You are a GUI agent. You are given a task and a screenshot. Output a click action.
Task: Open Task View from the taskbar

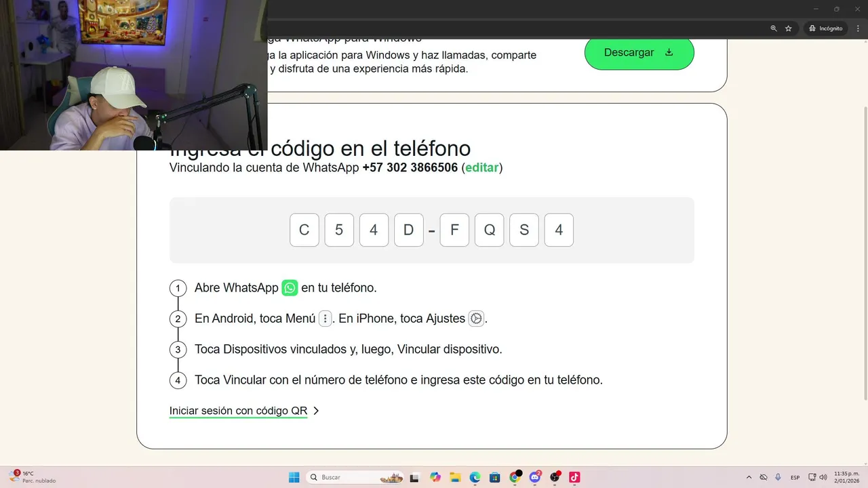coord(414,477)
